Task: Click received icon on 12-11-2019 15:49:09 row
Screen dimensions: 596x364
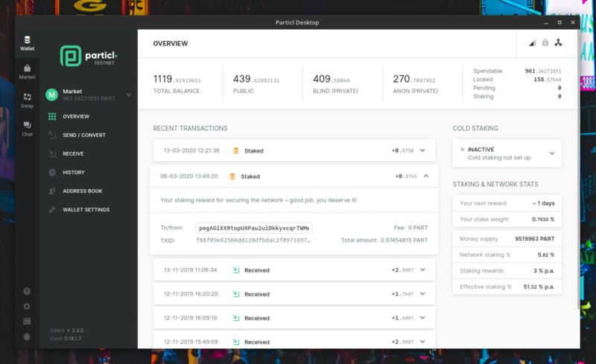Action: 236,342
